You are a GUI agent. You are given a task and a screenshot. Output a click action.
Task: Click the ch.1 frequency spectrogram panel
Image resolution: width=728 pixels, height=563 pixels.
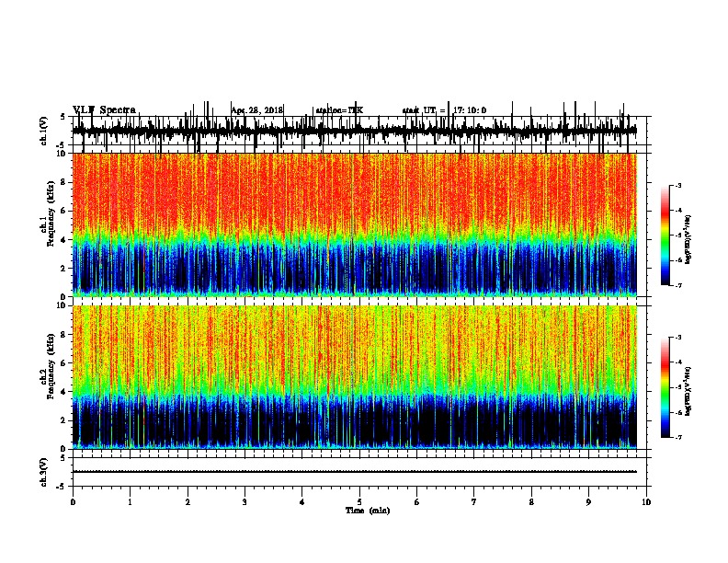[x=355, y=224]
